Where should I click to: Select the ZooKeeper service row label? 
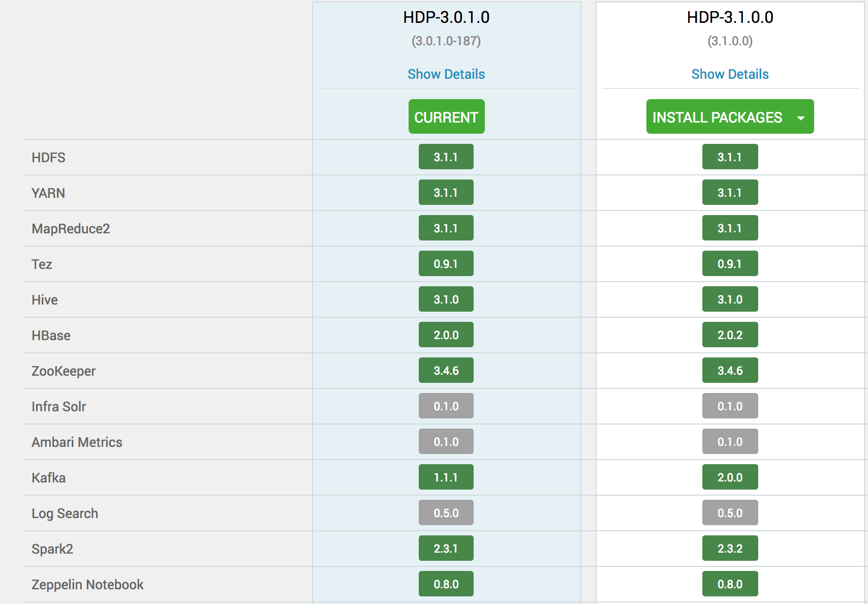click(64, 371)
